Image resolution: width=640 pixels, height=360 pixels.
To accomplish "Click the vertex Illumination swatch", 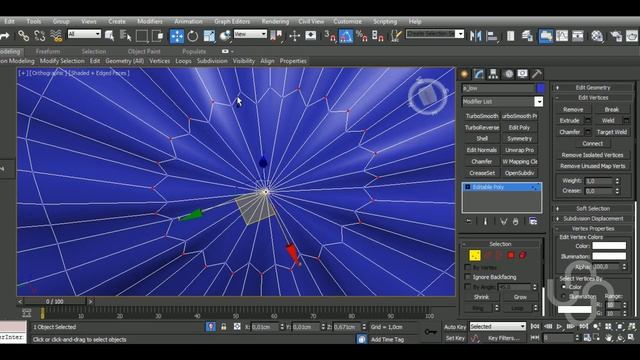I will pos(609,256).
